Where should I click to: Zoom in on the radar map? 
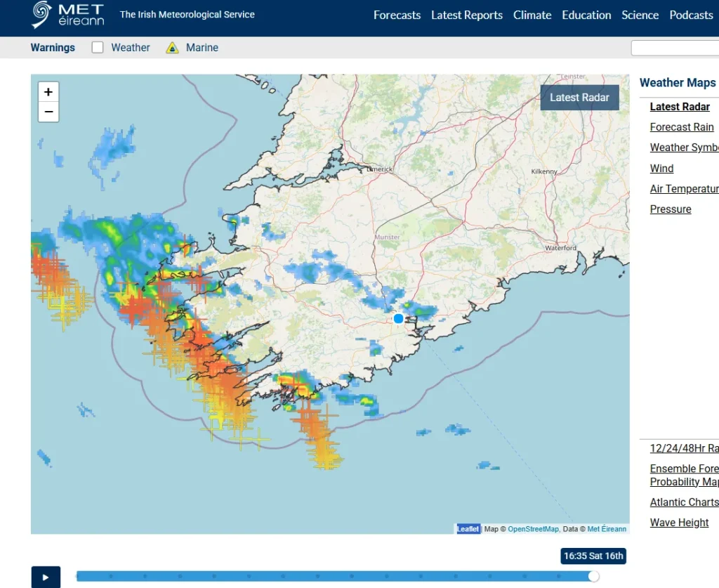point(48,91)
